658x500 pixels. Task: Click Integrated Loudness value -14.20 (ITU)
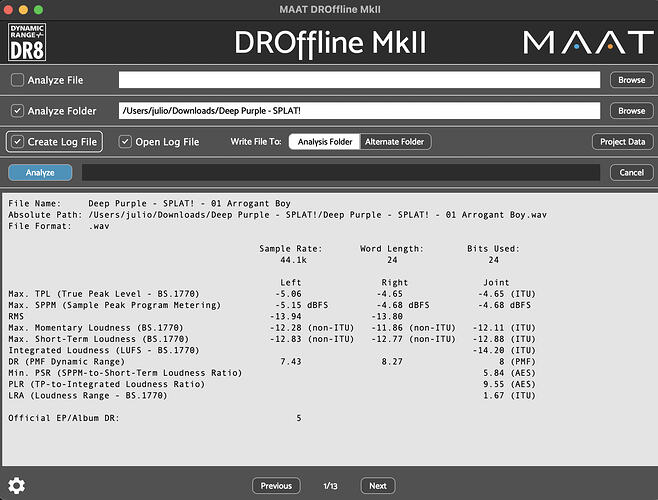504,351
